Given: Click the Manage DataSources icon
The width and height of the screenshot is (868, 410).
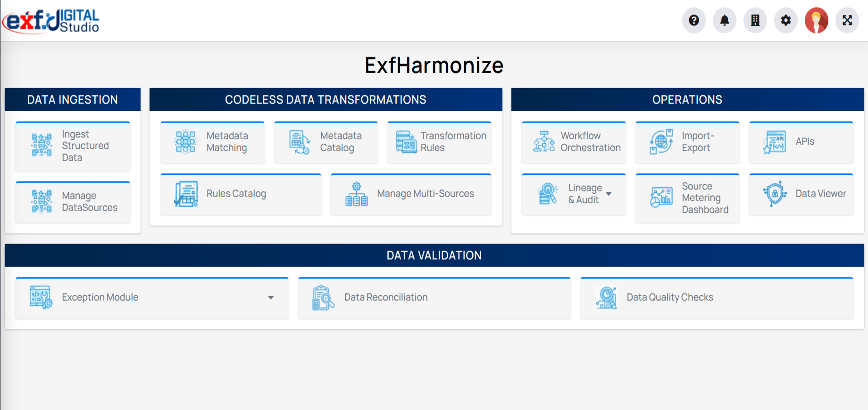Looking at the screenshot, I should tap(42, 201).
